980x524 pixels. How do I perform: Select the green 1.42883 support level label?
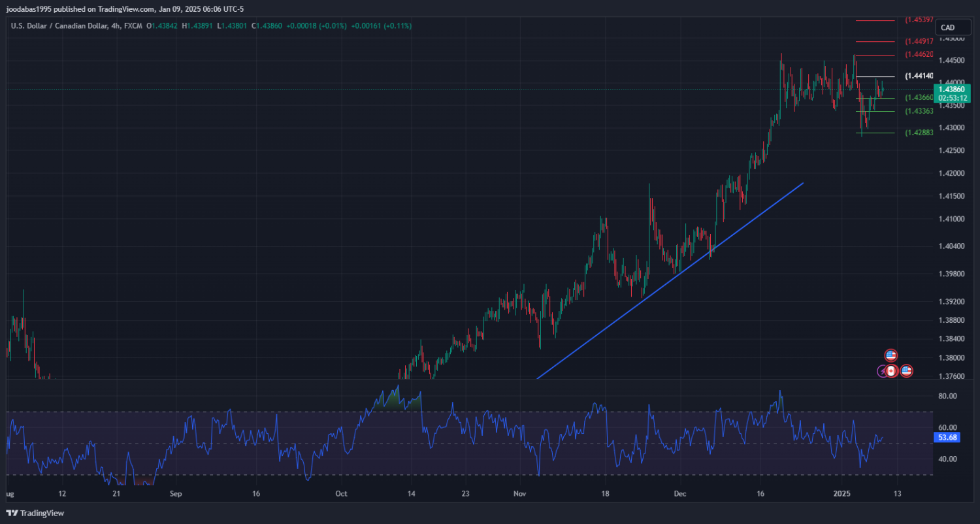[919, 133]
